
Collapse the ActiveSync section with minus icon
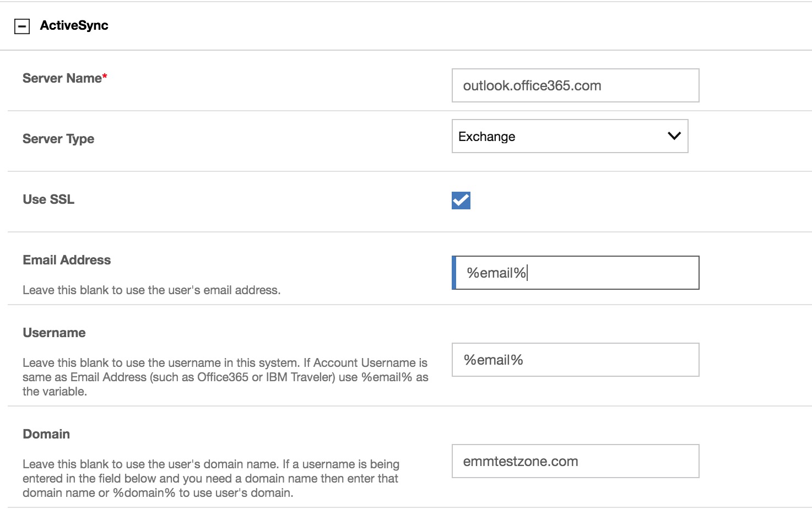point(22,26)
